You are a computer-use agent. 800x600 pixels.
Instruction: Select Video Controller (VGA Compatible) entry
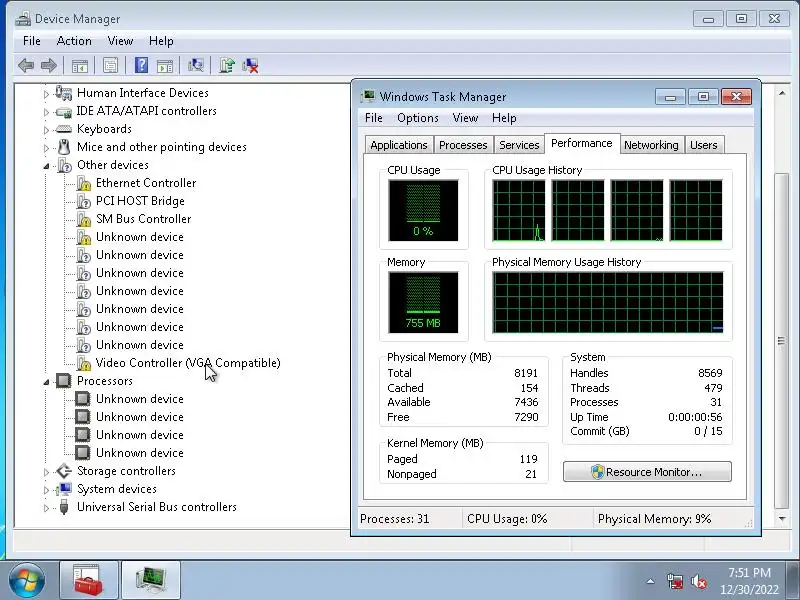188,363
